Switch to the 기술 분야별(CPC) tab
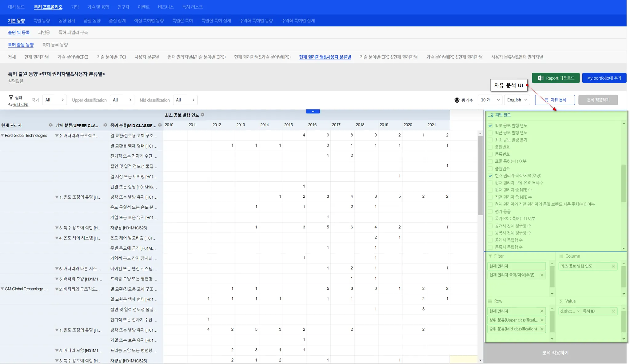 tap(73, 57)
